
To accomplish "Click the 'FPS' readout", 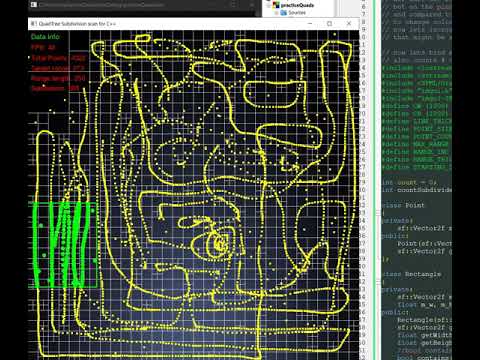I will point(43,47).
